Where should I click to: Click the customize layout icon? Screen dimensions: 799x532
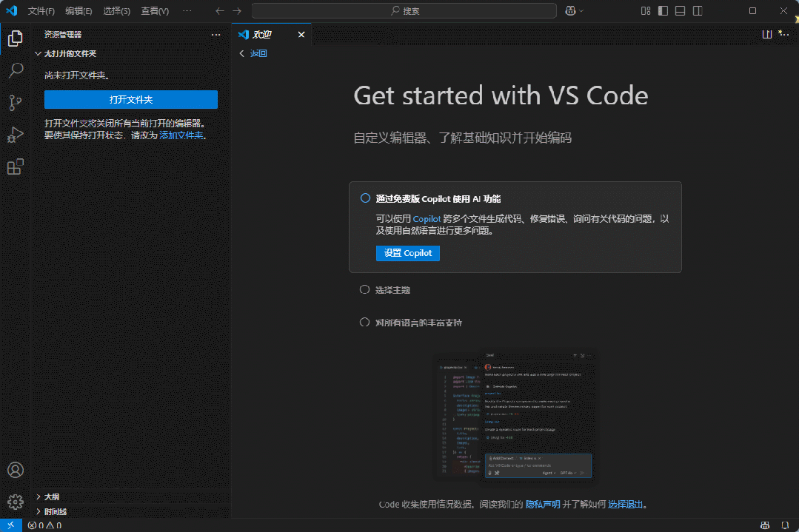pos(646,10)
